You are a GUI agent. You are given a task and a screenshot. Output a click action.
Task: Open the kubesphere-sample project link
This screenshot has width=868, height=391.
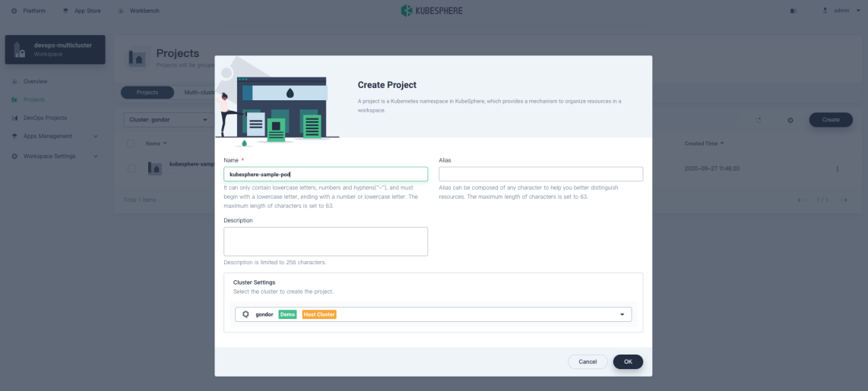tap(192, 164)
